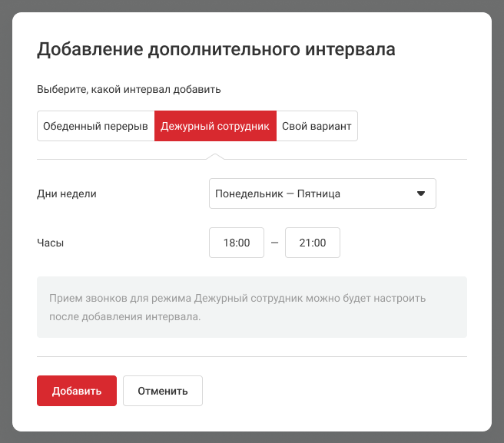Click the 21:00 end time field
504x443 pixels.
tap(313, 243)
